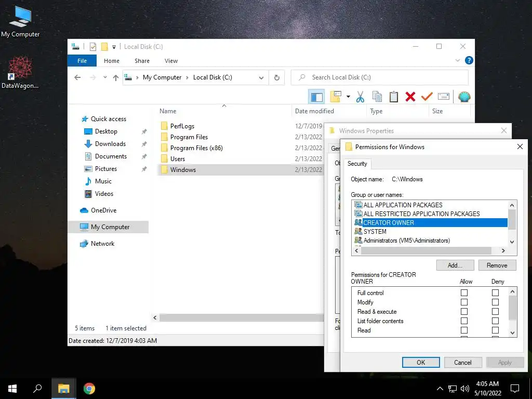Go back with the left arrow
Screen dimensions: 532x399
pos(77,78)
